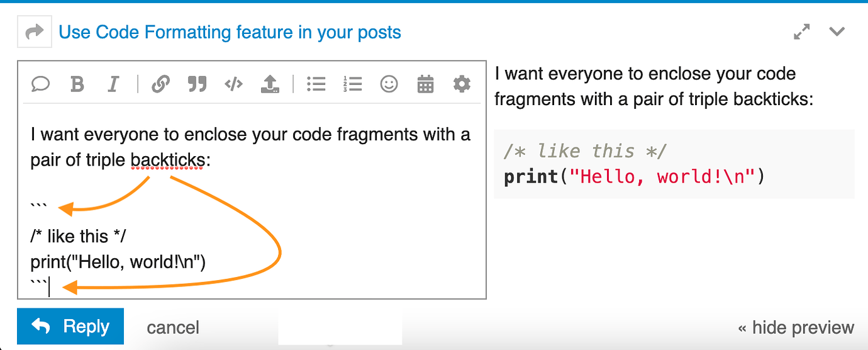The image size is (868, 350).
Task: Open the composer options gear menu
Action: 462,84
